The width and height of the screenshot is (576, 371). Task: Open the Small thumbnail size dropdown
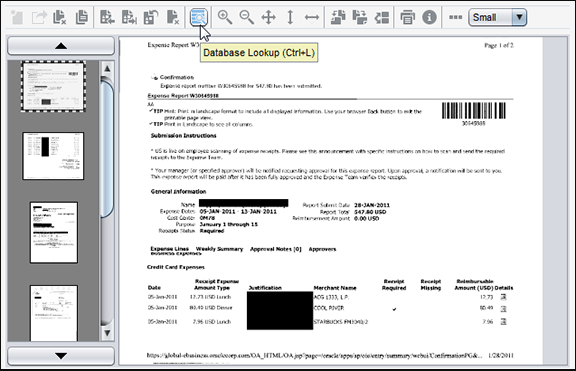[x=498, y=17]
